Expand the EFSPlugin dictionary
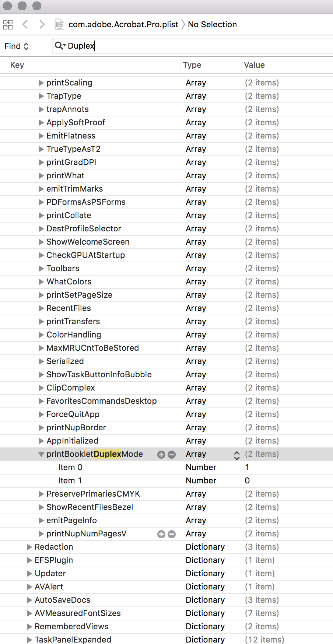 click(x=29, y=560)
